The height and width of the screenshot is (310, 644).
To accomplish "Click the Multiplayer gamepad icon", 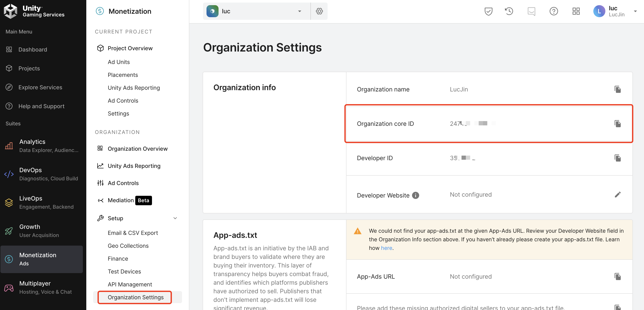I will (x=9, y=288).
